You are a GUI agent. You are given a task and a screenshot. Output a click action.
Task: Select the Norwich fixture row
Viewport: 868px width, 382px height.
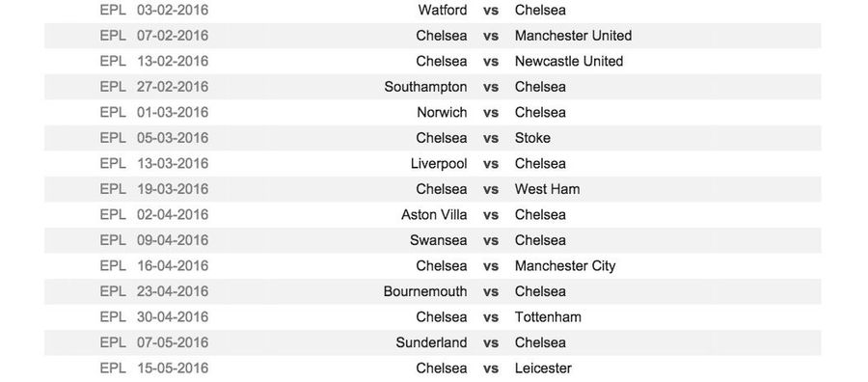tap(432, 113)
